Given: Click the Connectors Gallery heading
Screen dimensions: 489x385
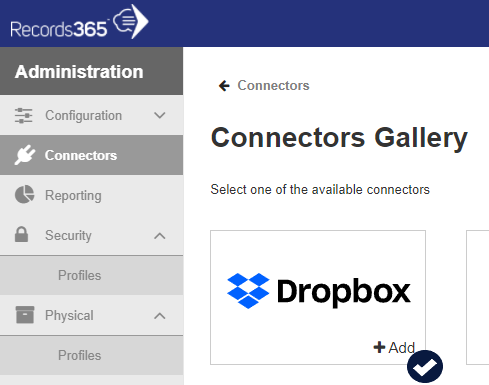Looking at the screenshot, I should click(339, 138).
